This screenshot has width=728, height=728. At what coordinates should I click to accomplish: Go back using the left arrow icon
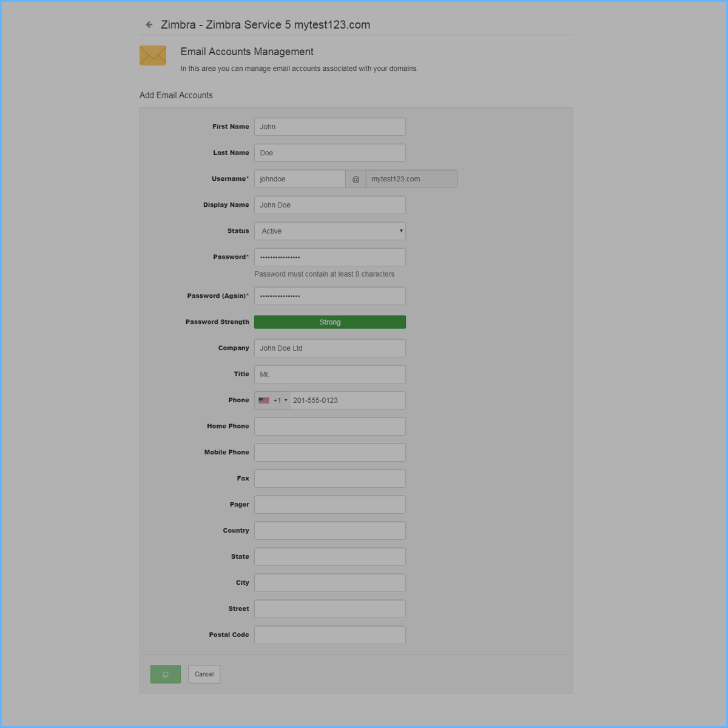149,25
